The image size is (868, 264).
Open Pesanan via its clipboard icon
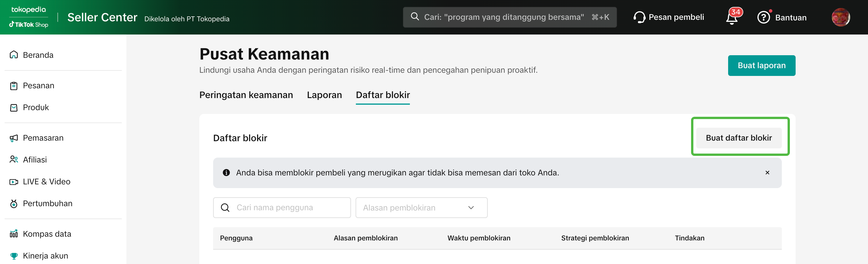[x=13, y=86]
